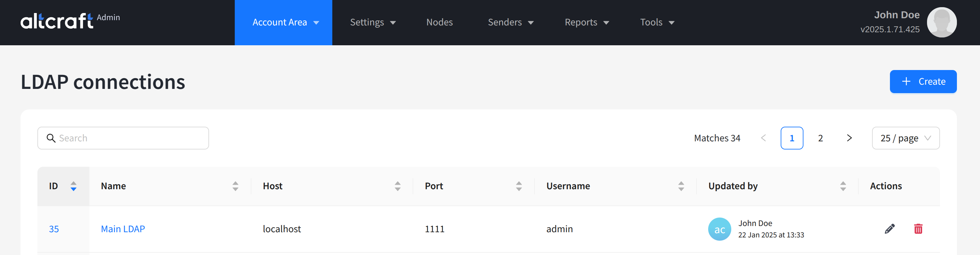Expand the Settings dropdown menu

372,22
